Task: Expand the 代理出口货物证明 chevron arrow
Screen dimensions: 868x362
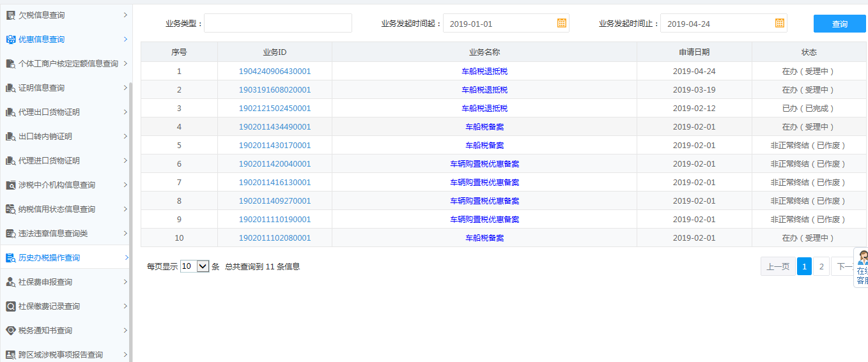Action: pos(125,112)
